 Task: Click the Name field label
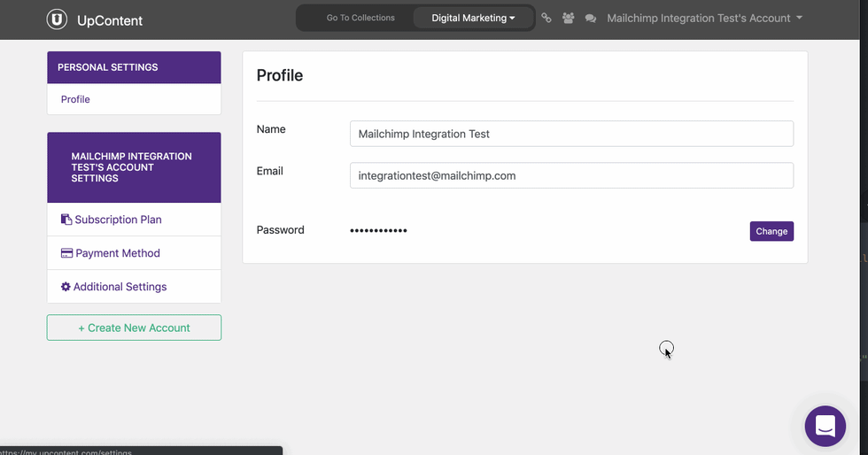point(271,129)
